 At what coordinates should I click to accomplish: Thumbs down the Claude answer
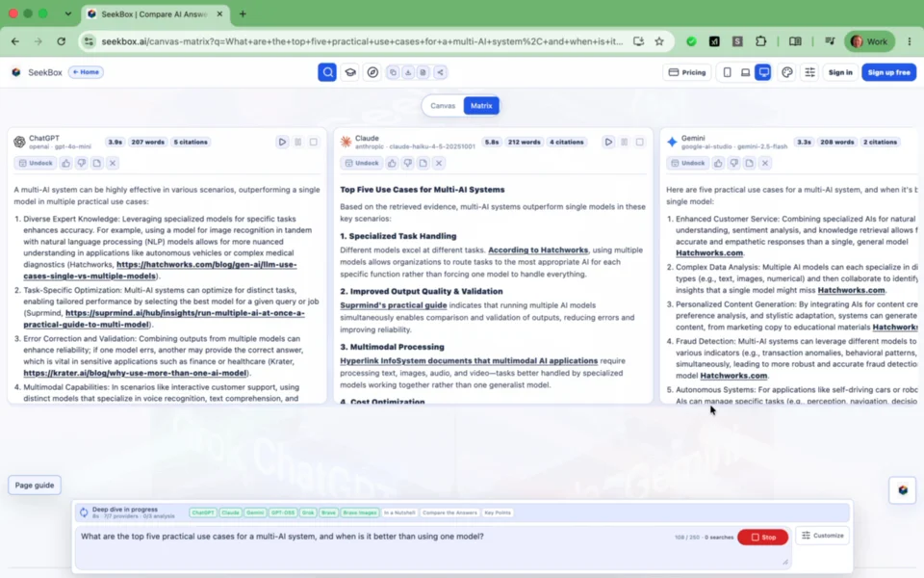407,163
